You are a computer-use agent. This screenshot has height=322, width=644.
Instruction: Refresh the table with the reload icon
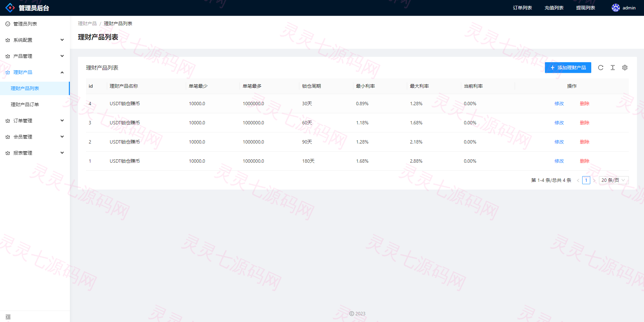pyautogui.click(x=601, y=68)
